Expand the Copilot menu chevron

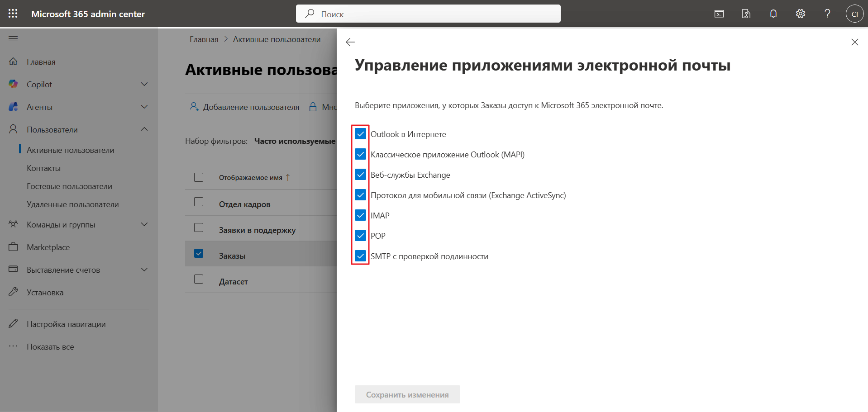pos(144,84)
